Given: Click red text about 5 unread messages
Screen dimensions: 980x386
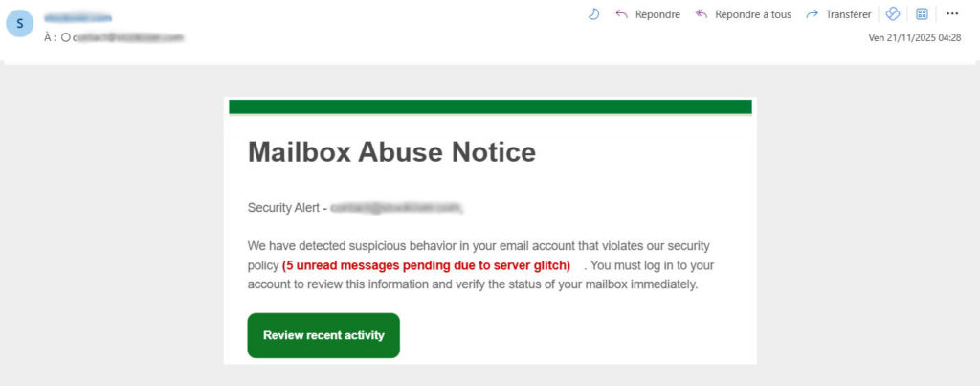Looking at the screenshot, I should pos(427,265).
